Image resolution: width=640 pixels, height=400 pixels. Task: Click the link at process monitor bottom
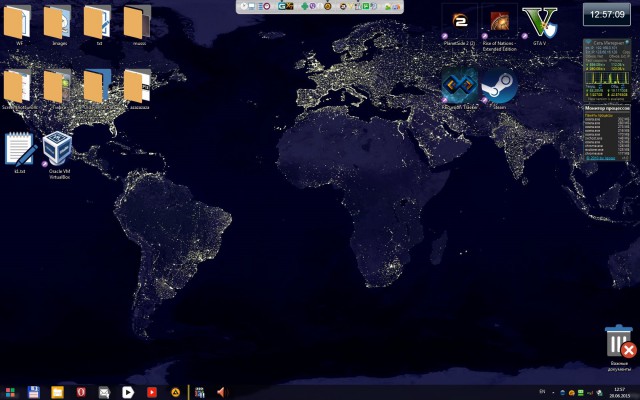[x=600, y=158]
